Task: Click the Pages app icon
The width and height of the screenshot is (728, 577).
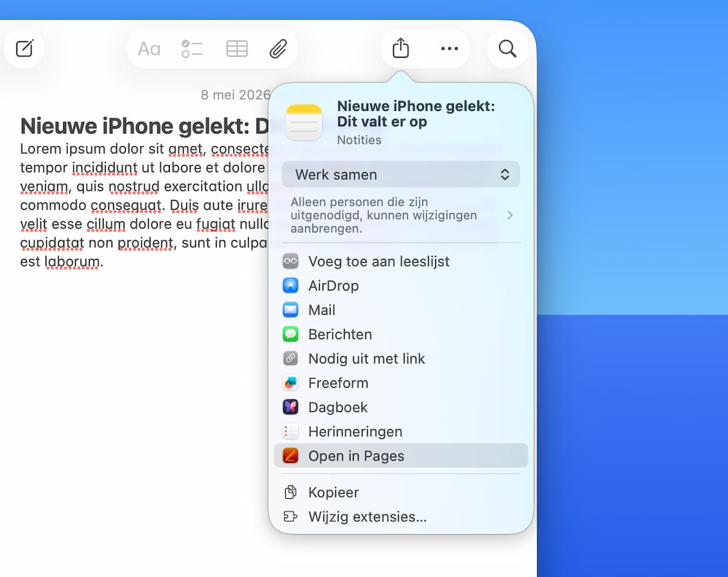Action: tap(291, 456)
